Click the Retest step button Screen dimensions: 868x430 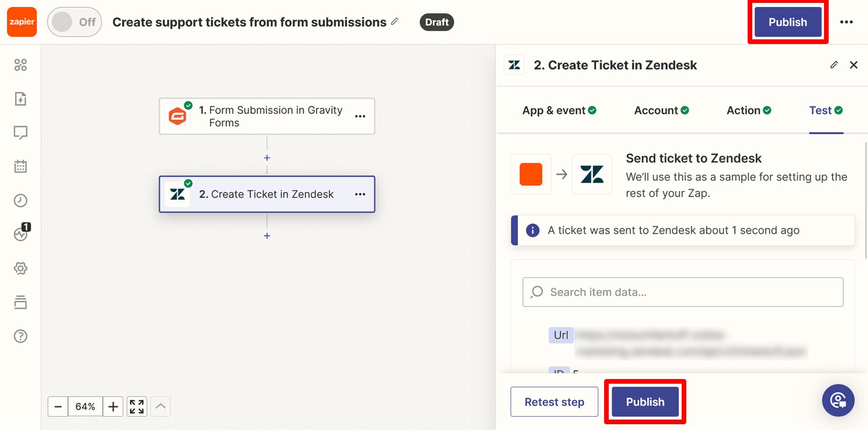(554, 402)
